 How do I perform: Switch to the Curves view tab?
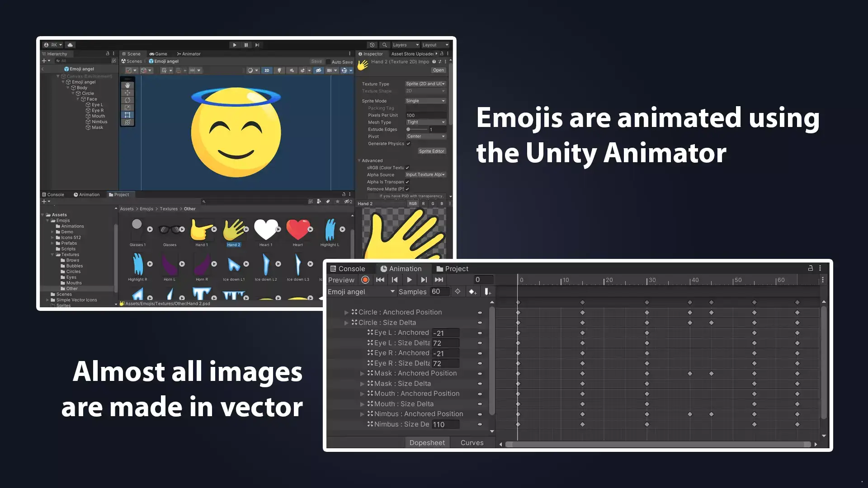472,443
